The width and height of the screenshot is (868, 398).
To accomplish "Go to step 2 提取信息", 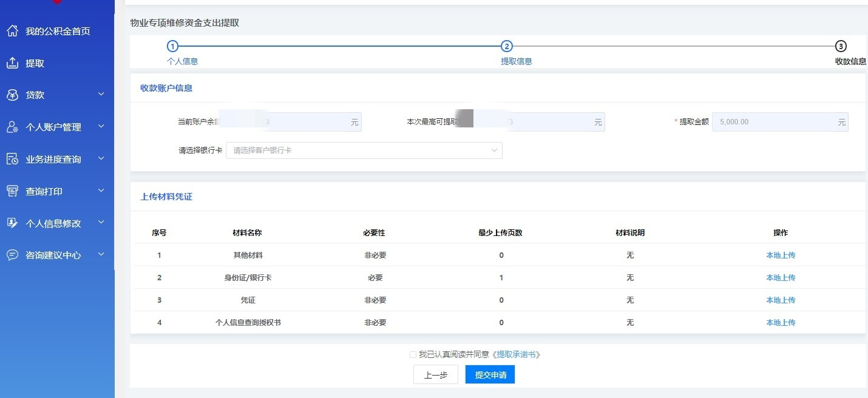I will pos(507,47).
